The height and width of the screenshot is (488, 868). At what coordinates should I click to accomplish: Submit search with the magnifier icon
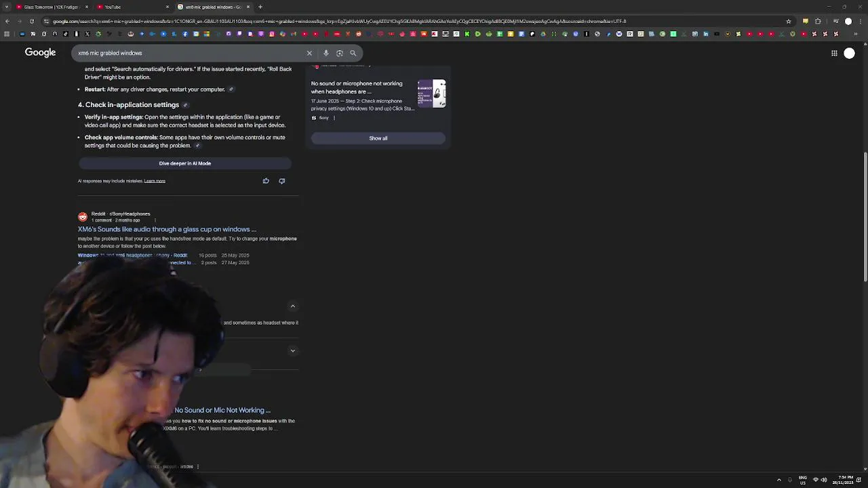click(x=353, y=53)
